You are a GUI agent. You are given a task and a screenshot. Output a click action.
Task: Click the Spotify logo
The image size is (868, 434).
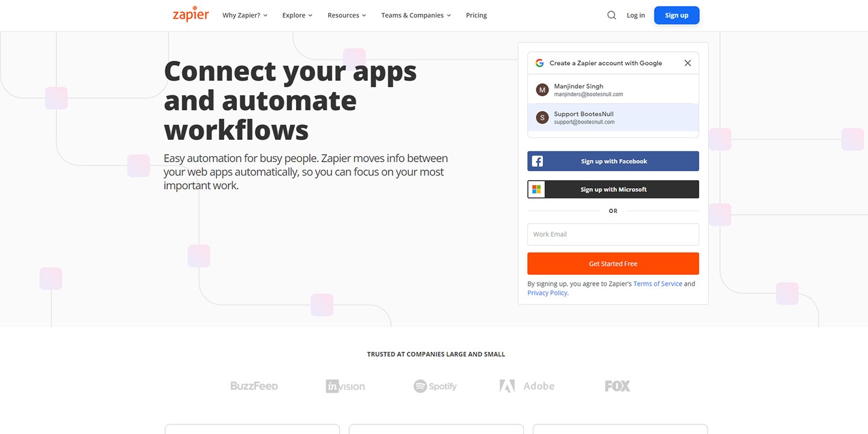435,386
